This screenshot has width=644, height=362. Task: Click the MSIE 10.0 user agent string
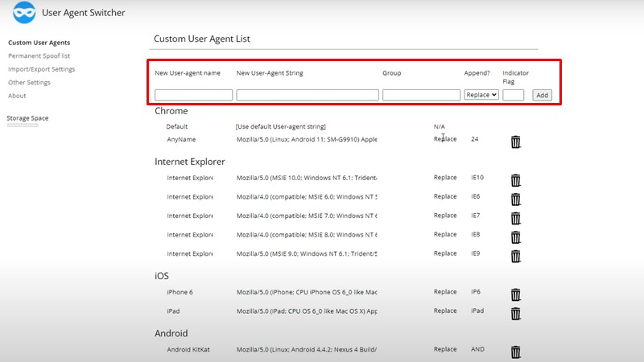307,178
